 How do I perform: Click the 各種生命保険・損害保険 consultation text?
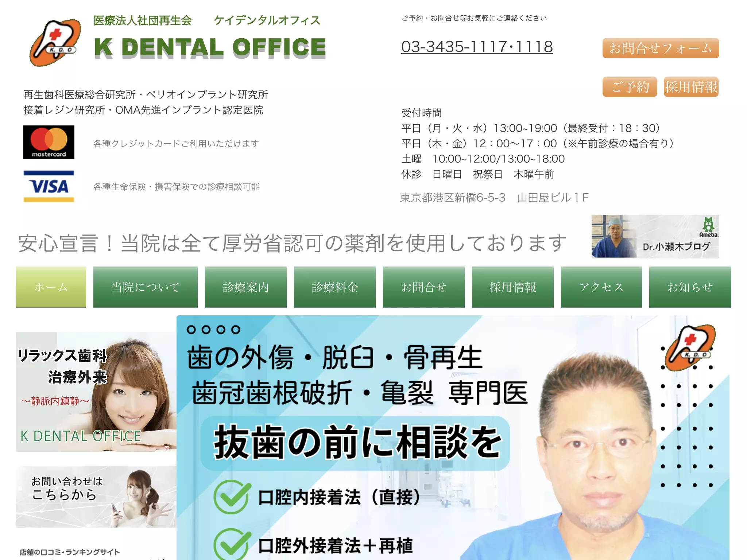click(x=176, y=187)
